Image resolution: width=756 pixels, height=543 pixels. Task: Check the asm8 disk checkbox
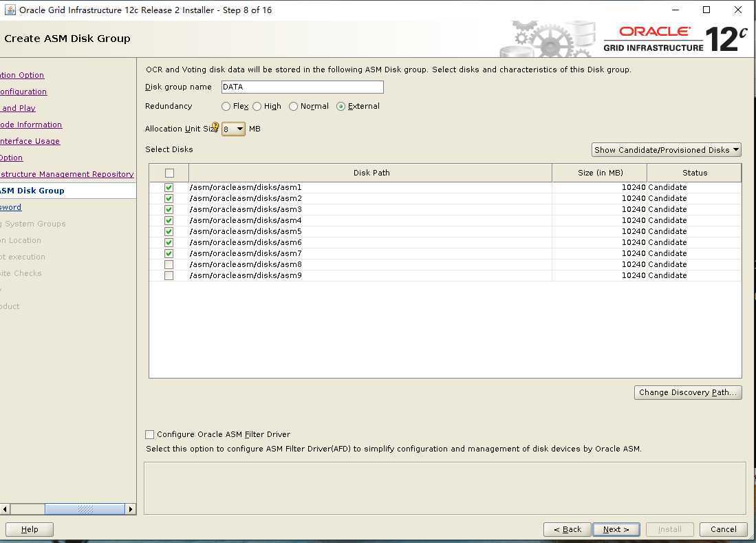tap(169, 264)
